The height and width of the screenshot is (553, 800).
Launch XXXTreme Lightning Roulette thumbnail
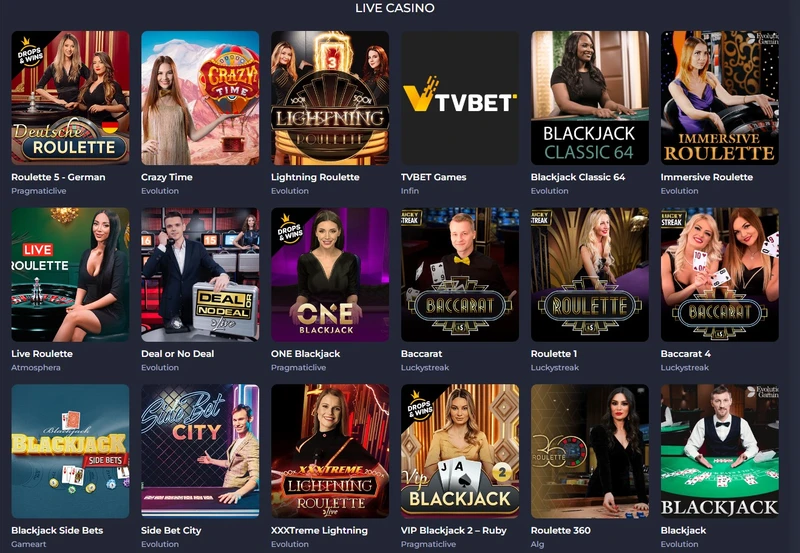tap(330, 451)
